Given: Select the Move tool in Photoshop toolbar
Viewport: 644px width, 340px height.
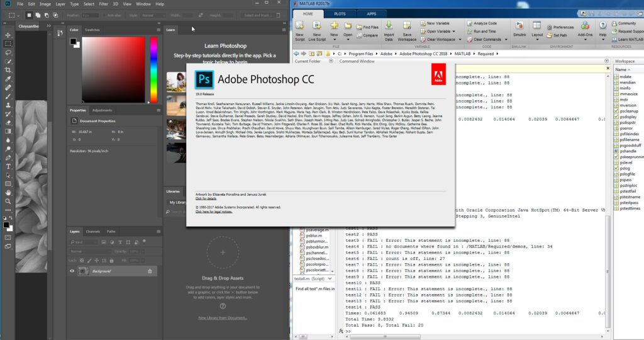Looking at the screenshot, I should [8, 35].
